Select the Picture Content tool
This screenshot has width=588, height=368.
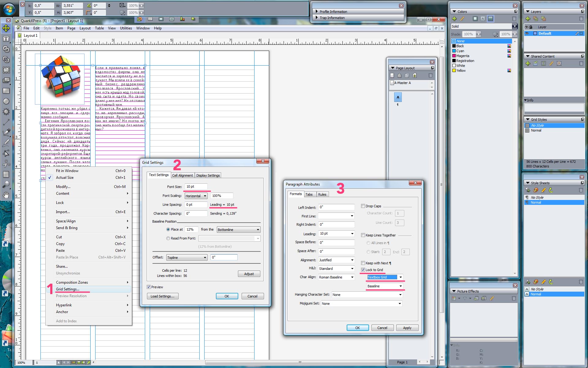(6, 70)
